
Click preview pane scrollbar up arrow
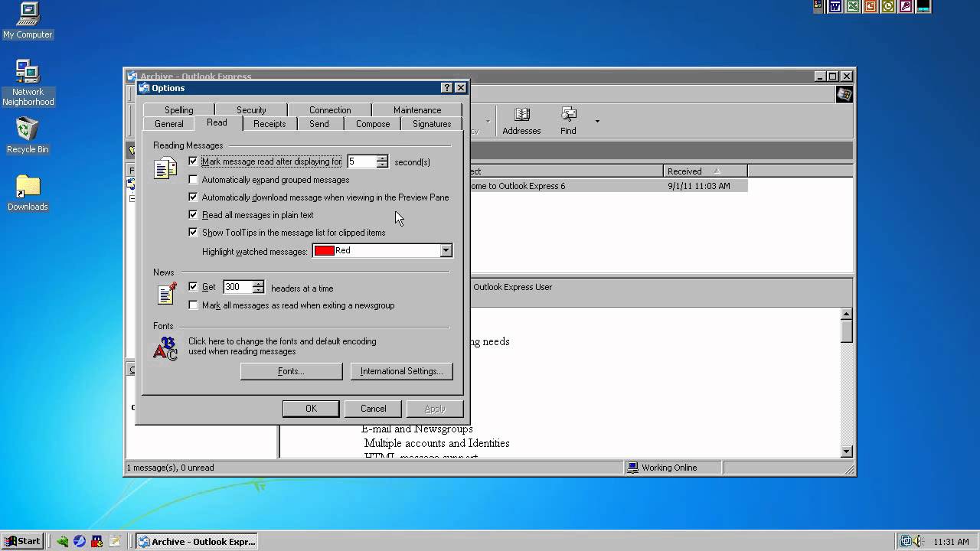click(x=847, y=314)
